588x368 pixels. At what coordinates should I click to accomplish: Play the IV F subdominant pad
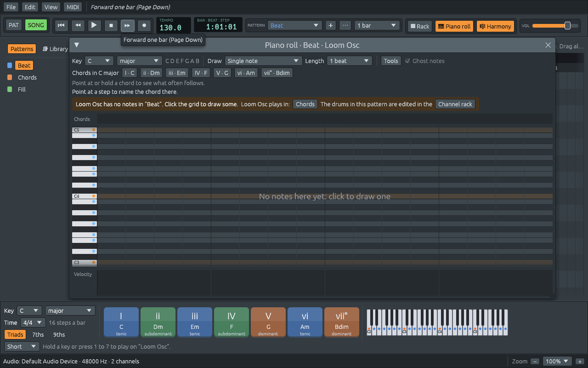(x=232, y=322)
